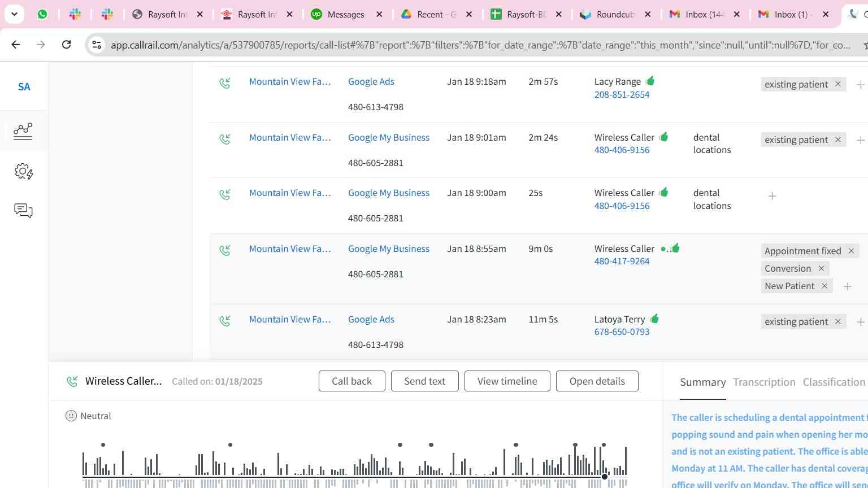This screenshot has height=488, width=868.
Task: Click the CallRail URL address bar
Action: (480, 45)
